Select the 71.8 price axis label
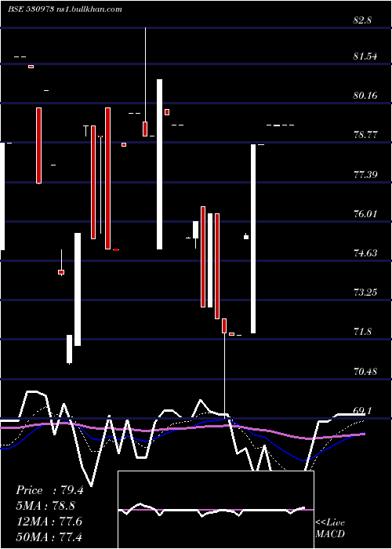This screenshot has height=549, width=392. click(x=362, y=332)
